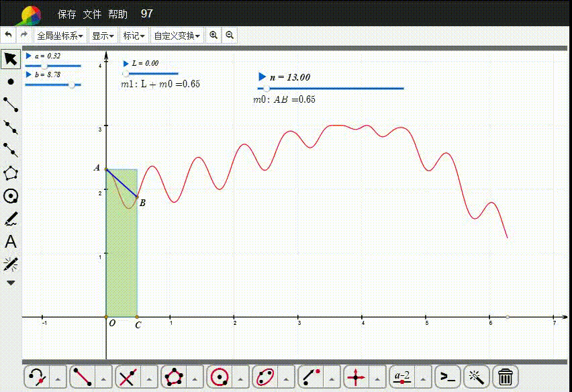The width and height of the screenshot is (572, 392).
Task: Select the arrow pointer tool
Action: point(11,58)
